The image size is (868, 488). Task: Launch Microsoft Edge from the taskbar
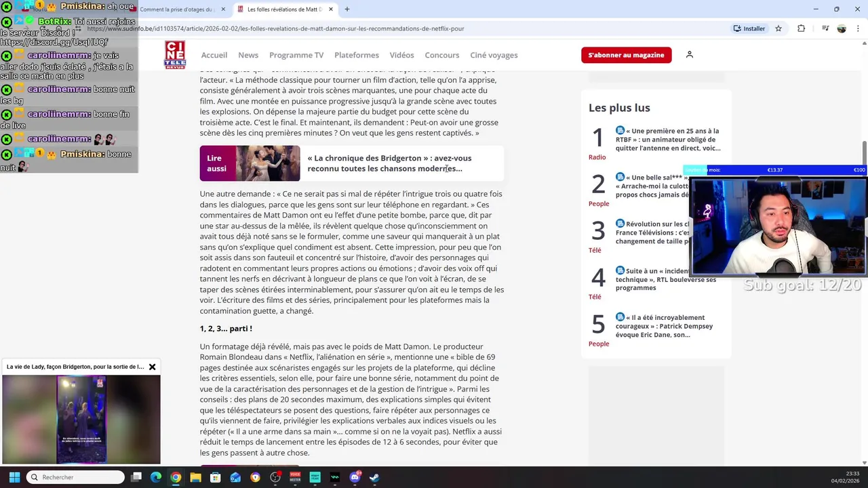(x=156, y=477)
